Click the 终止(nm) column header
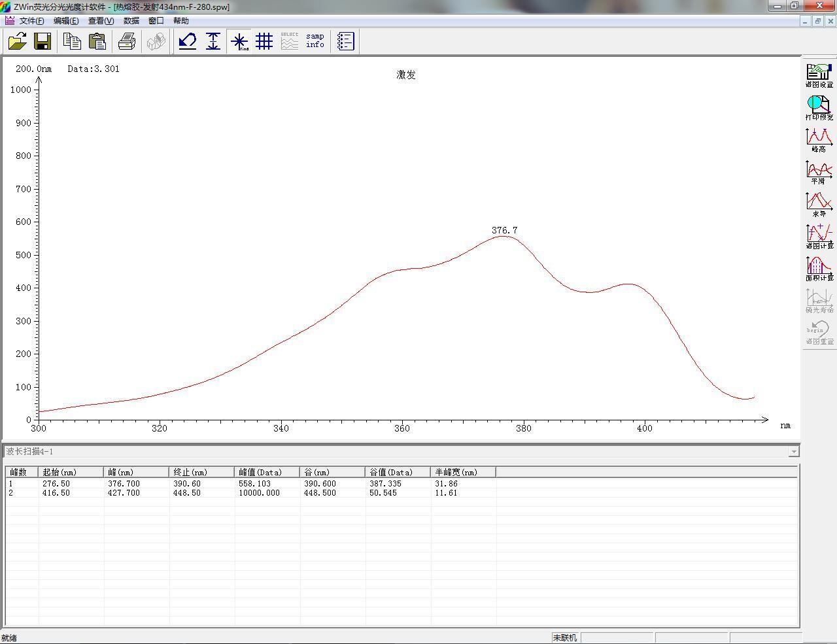The image size is (837, 644). coord(202,472)
